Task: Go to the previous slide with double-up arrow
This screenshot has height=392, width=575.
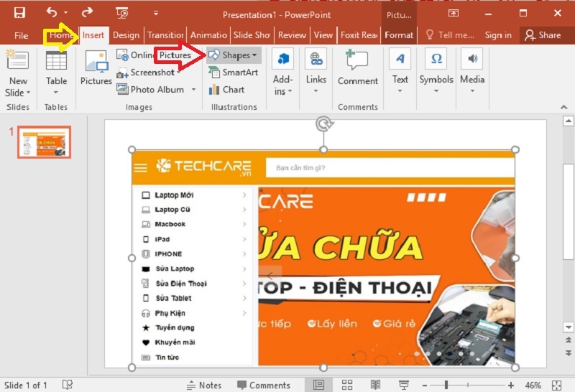Action: (x=568, y=340)
